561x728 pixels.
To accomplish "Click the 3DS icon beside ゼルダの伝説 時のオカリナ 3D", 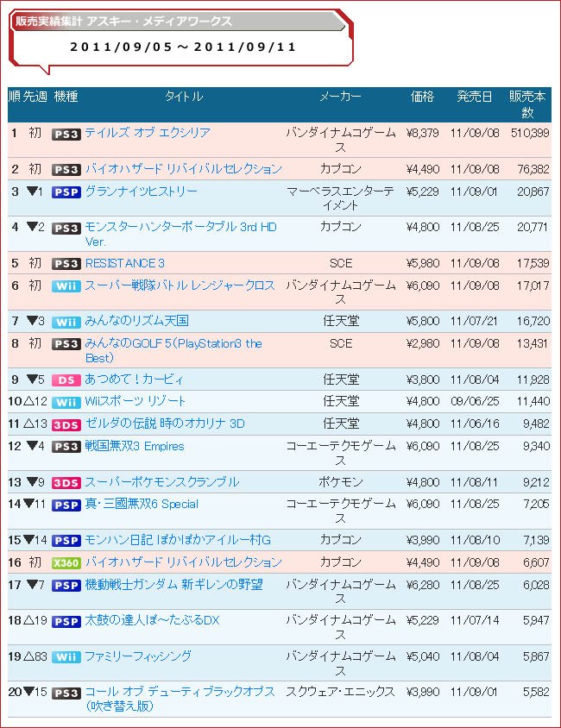I will pos(66,424).
